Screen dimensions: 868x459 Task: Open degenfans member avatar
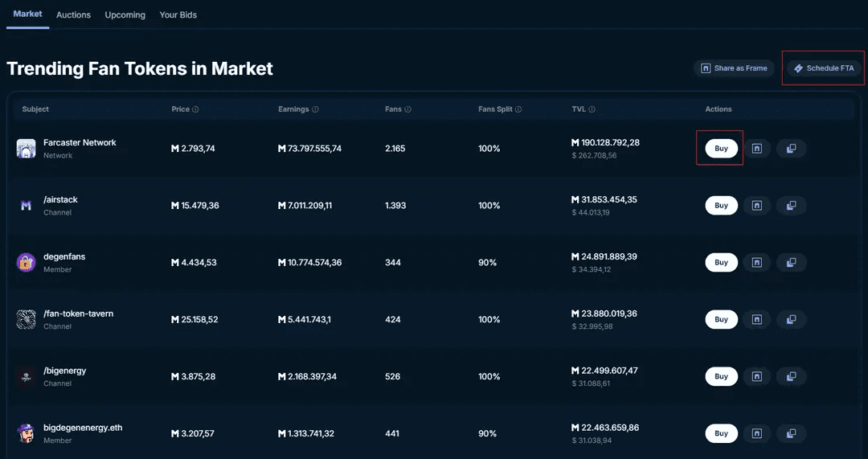point(26,262)
